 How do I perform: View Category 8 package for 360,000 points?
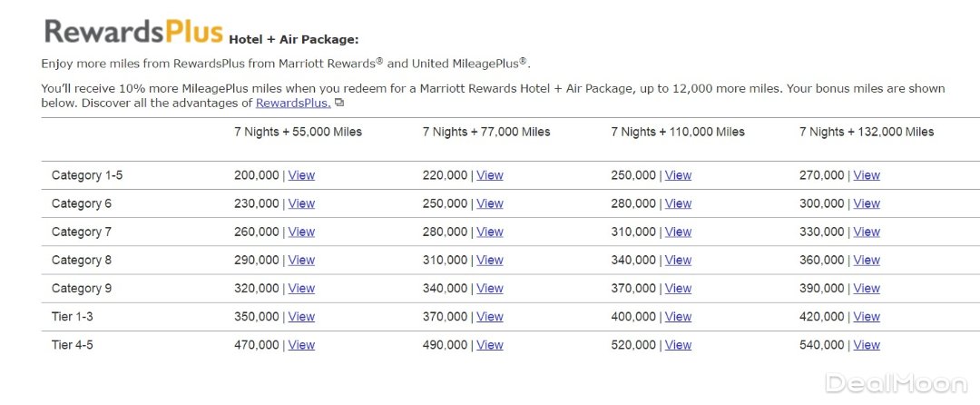click(867, 260)
